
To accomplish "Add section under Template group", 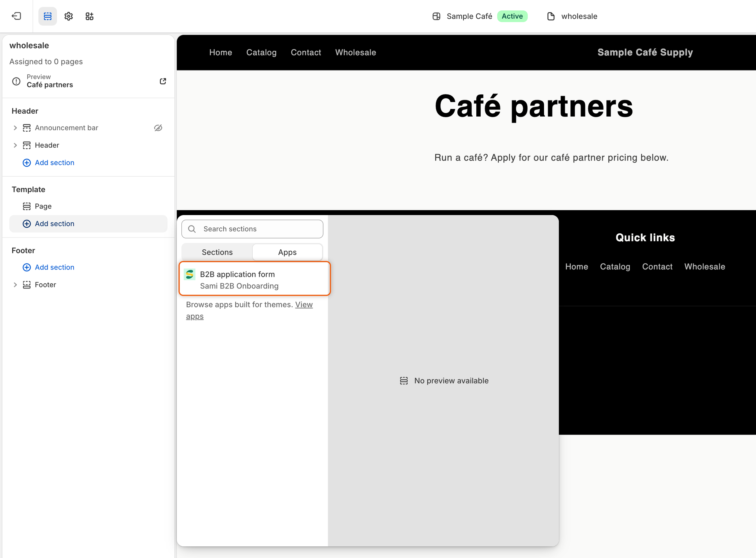I will pyautogui.click(x=88, y=224).
